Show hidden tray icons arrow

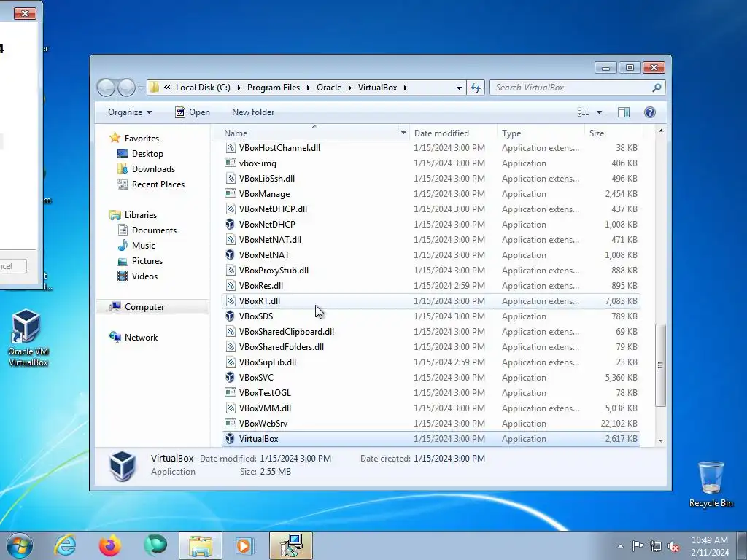pyautogui.click(x=620, y=546)
